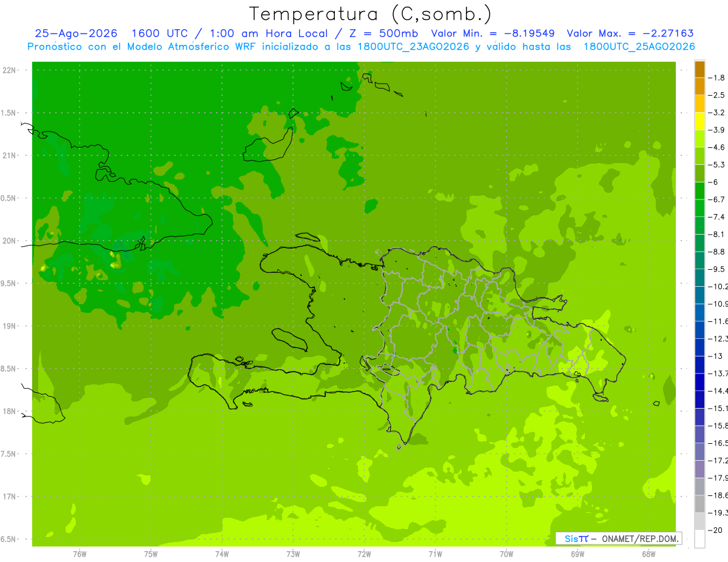728x562 pixels.
Task: Pick the white swatch below -20
Action: 699,538
